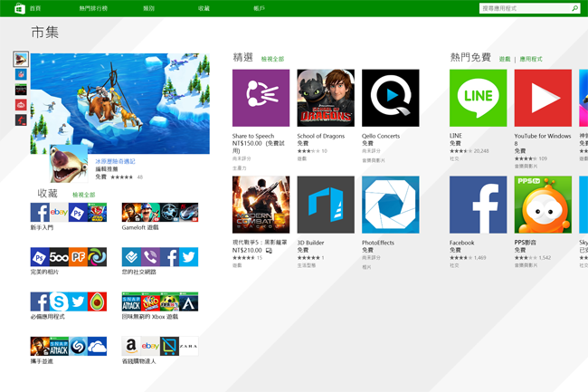Open the 帳戶 menu item
The width and height of the screenshot is (588, 392).
coord(260,8)
